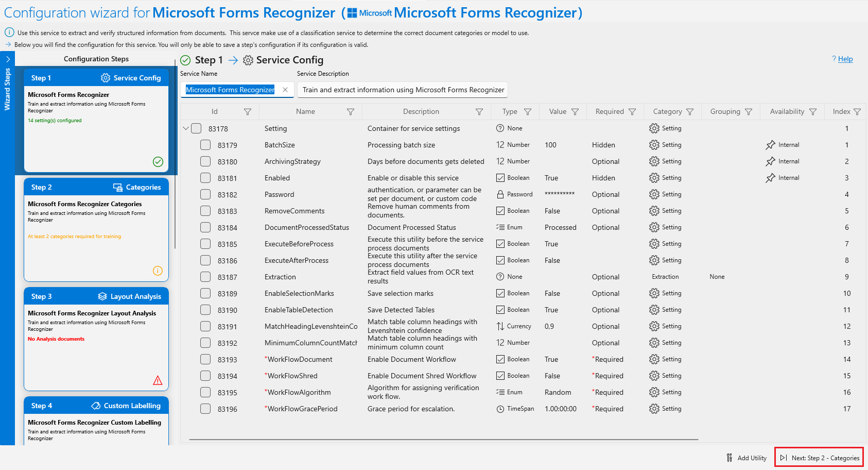This screenshot has height=470, width=868.
Task: Filter the Id column
Action: pyautogui.click(x=248, y=112)
